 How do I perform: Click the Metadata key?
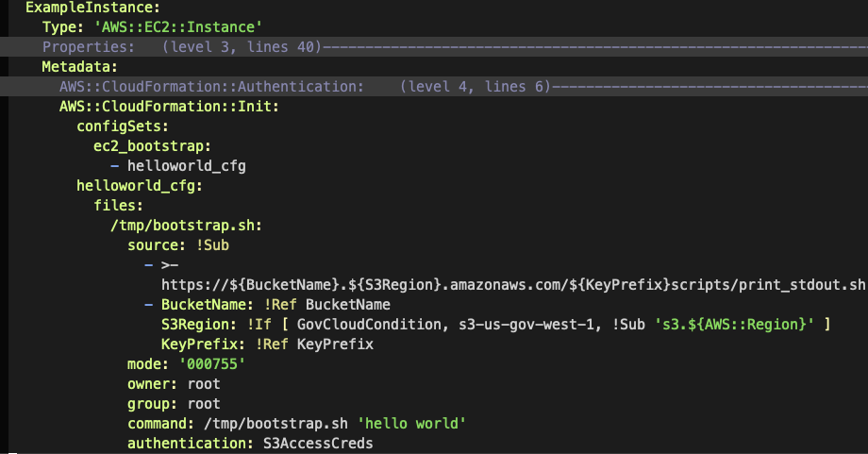(79, 67)
